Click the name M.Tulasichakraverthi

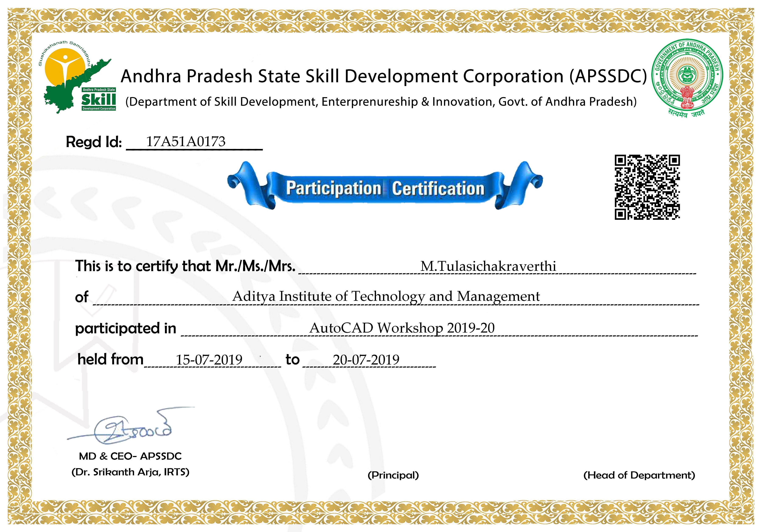(488, 266)
